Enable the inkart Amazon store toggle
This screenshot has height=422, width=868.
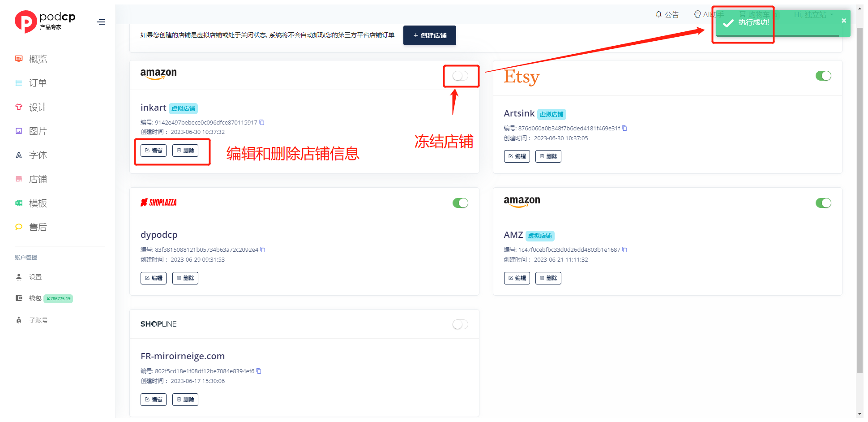[x=460, y=76]
